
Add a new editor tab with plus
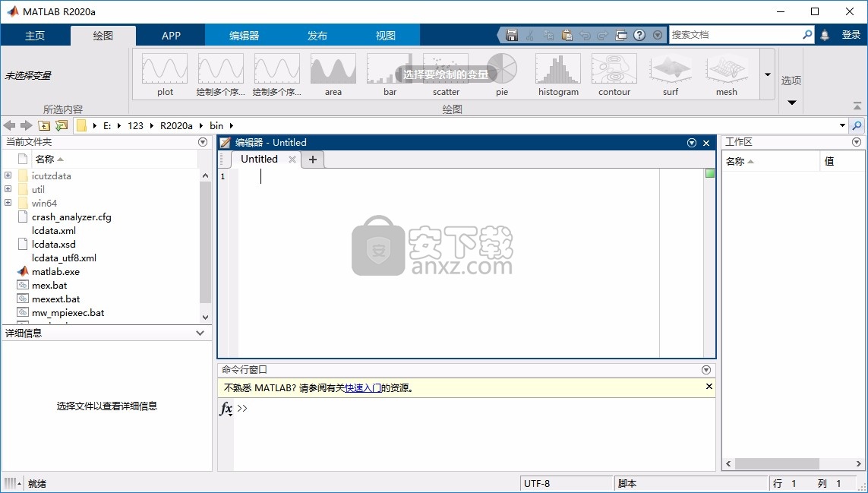(313, 160)
